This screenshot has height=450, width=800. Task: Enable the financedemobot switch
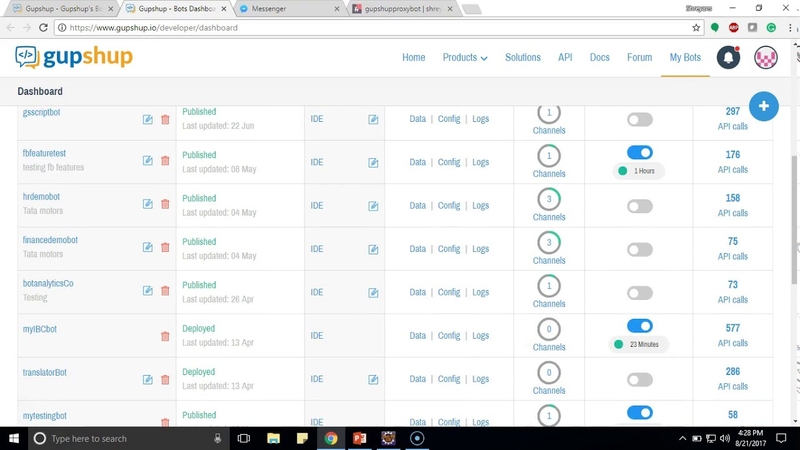pos(640,249)
